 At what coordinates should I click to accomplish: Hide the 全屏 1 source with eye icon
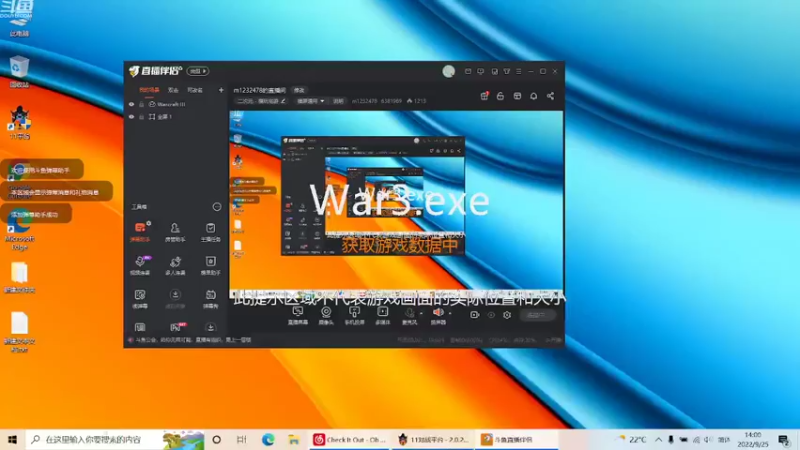pos(131,117)
